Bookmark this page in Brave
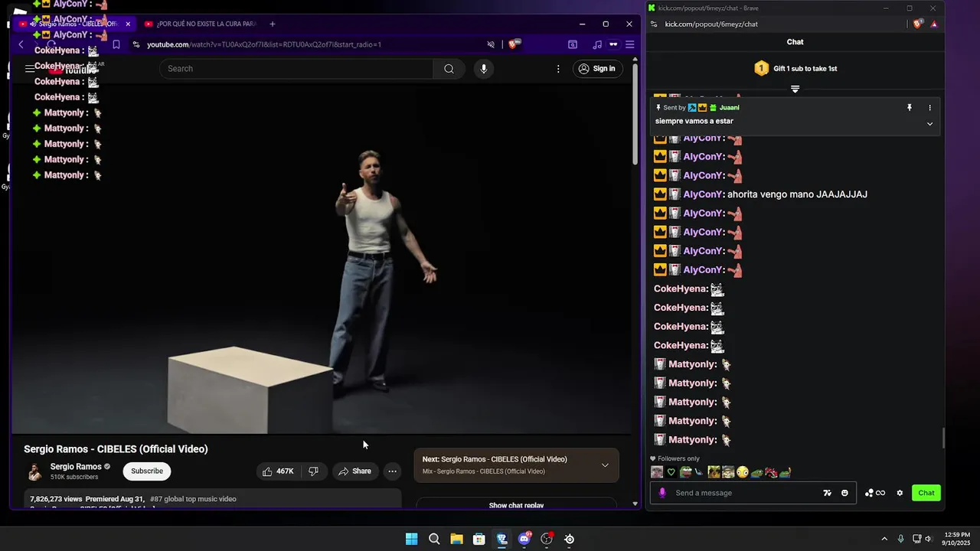 [x=116, y=44]
